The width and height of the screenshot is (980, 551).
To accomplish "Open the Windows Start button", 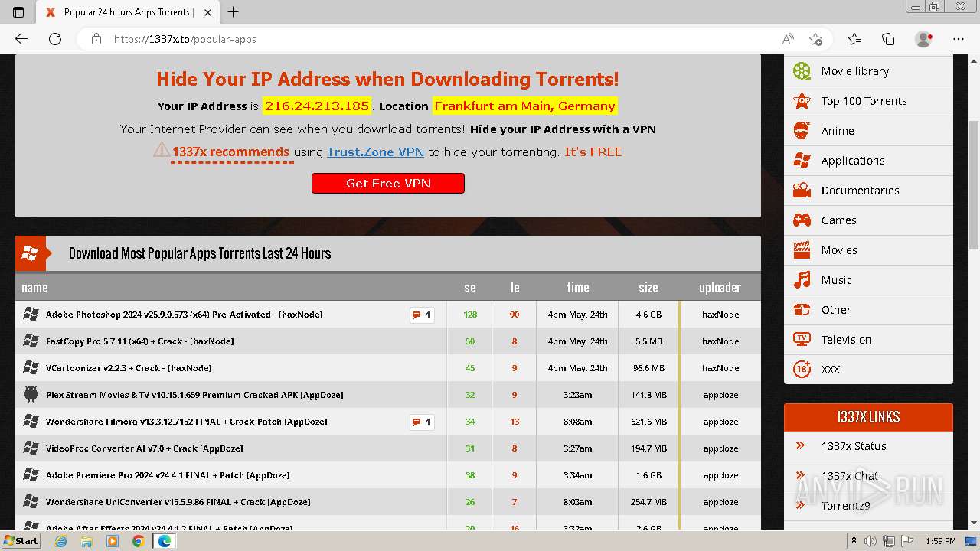I will [x=21, y=541].
